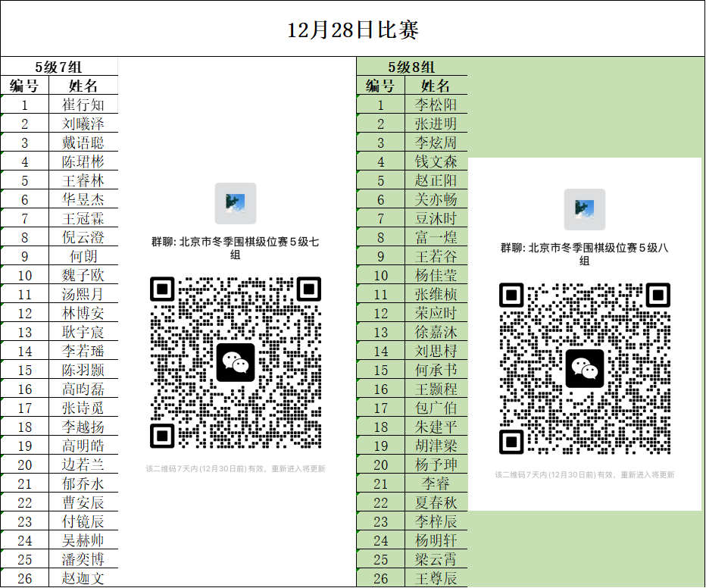The width and height of the screenshot is (706, 588).
Task: Select the name cell 李松阳
Action: point(436,105)
